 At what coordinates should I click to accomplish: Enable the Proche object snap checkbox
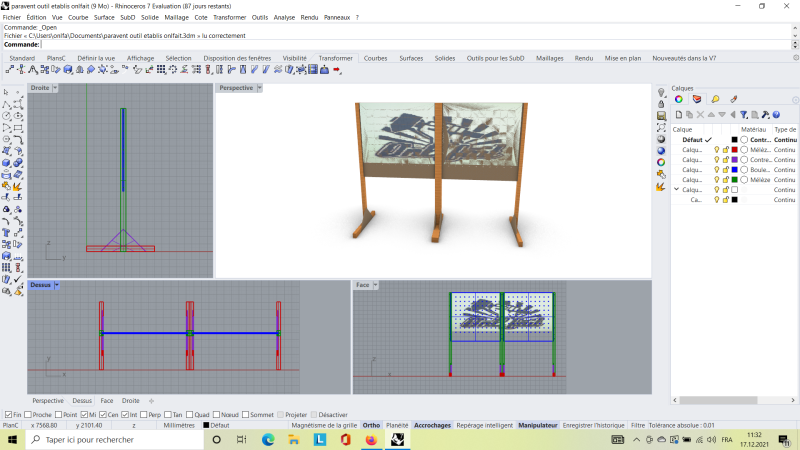pyautogui.click(x=29, y=414)
